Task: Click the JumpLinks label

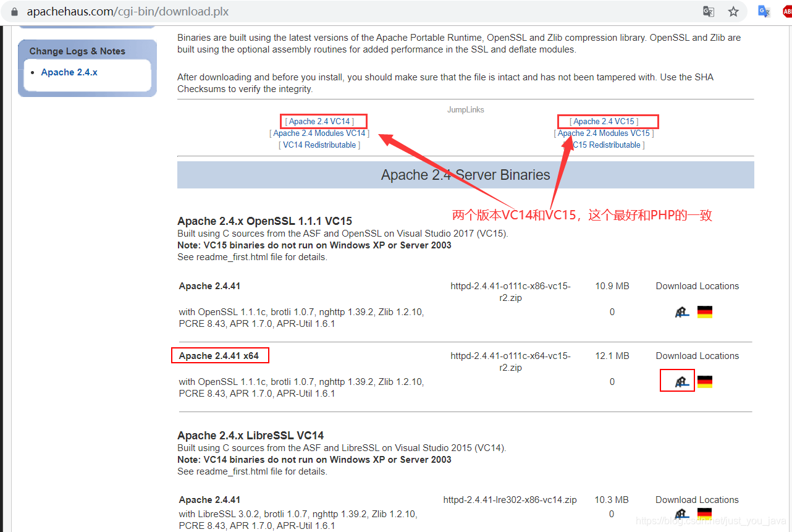Action: coord(466,110)
